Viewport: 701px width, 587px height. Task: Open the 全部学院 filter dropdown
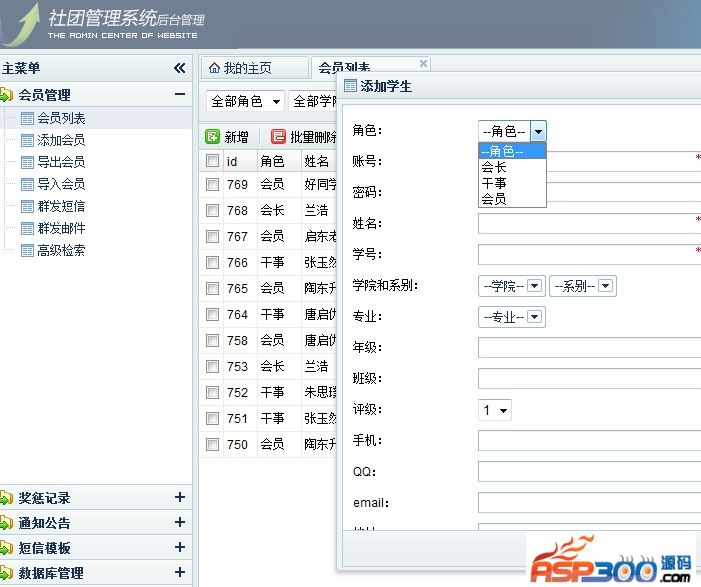[x=313, y=101]
